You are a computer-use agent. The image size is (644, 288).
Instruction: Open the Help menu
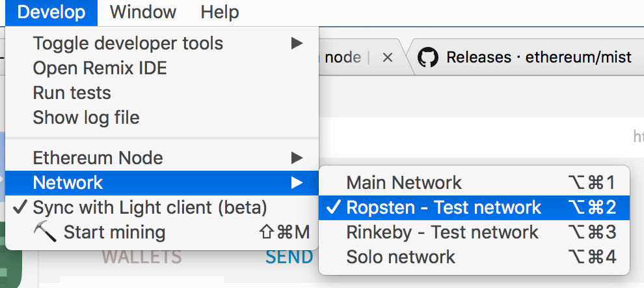click(219, 12)
